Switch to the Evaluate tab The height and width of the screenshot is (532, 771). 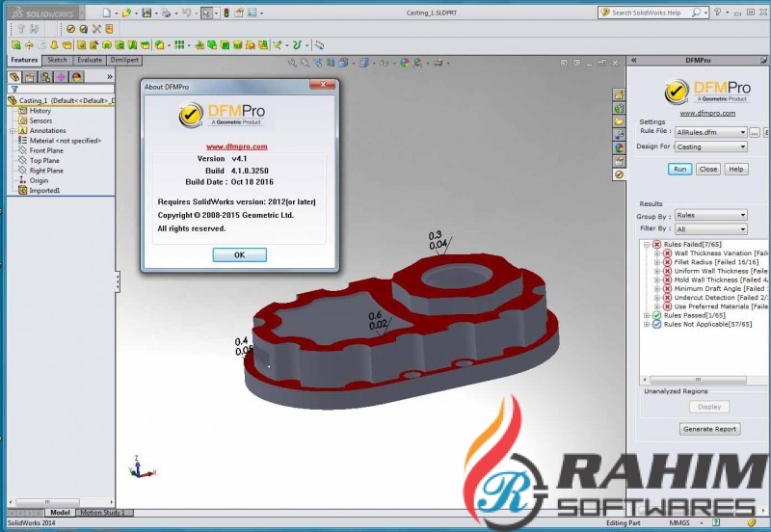tap(90, 60)
